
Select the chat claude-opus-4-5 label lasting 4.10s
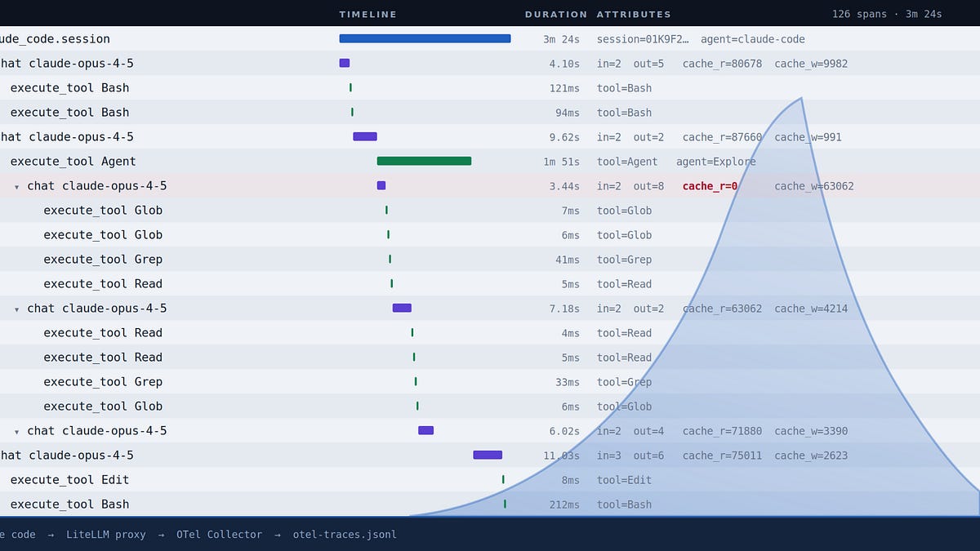66,64
